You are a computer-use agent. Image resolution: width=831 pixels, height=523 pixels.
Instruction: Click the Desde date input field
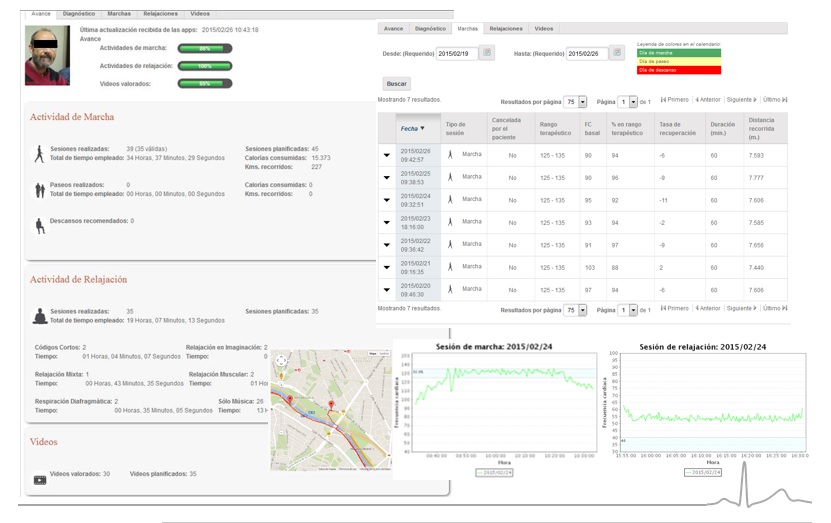pos(457,53)
